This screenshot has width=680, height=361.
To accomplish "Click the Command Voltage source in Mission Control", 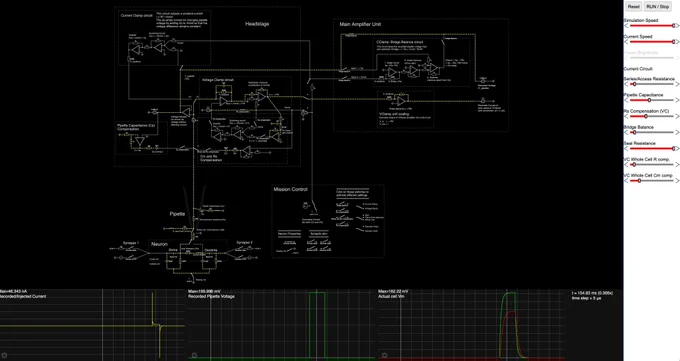I will (305, 206).
